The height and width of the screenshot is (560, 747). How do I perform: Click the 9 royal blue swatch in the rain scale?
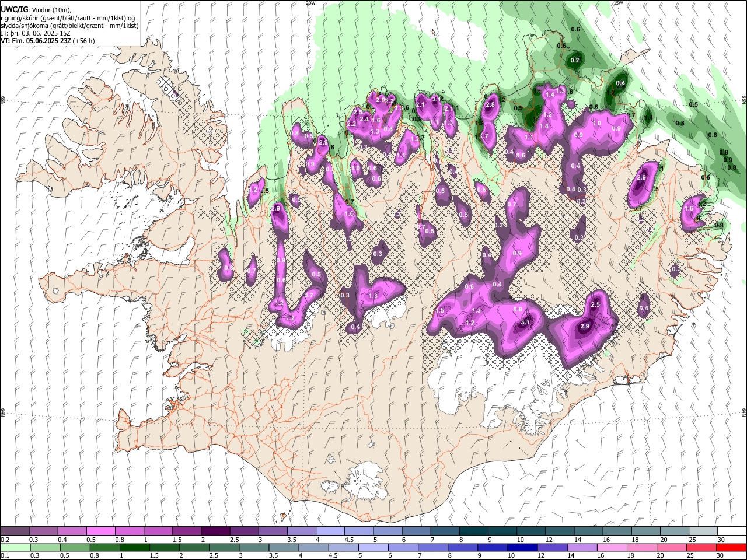pos(492,547)
